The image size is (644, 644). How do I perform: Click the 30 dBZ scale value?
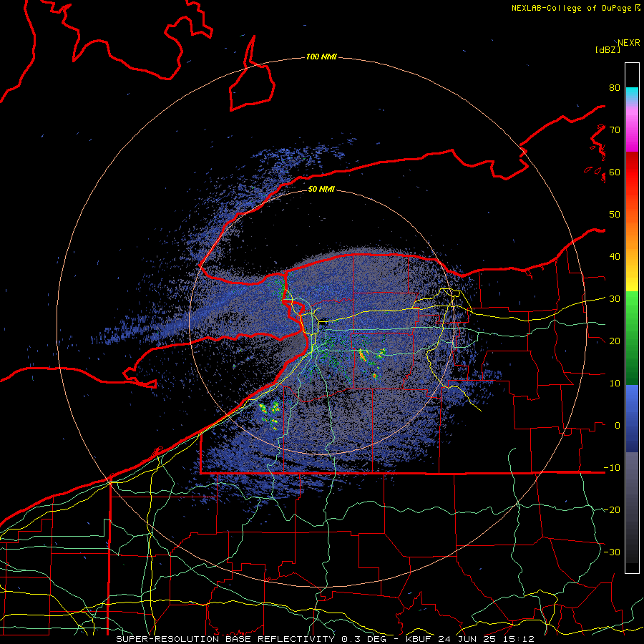click(615, 299)
